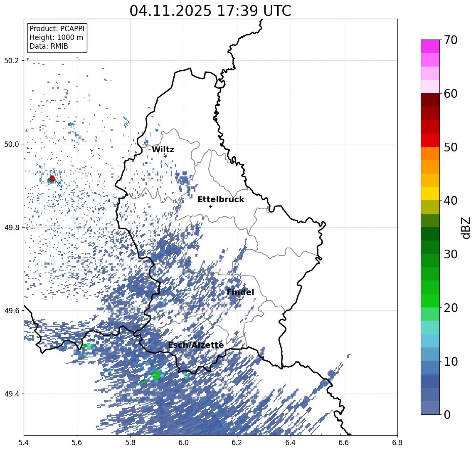Click the latitude axis label "49.8"
This screenshot has width=476, height=451.
12,227
